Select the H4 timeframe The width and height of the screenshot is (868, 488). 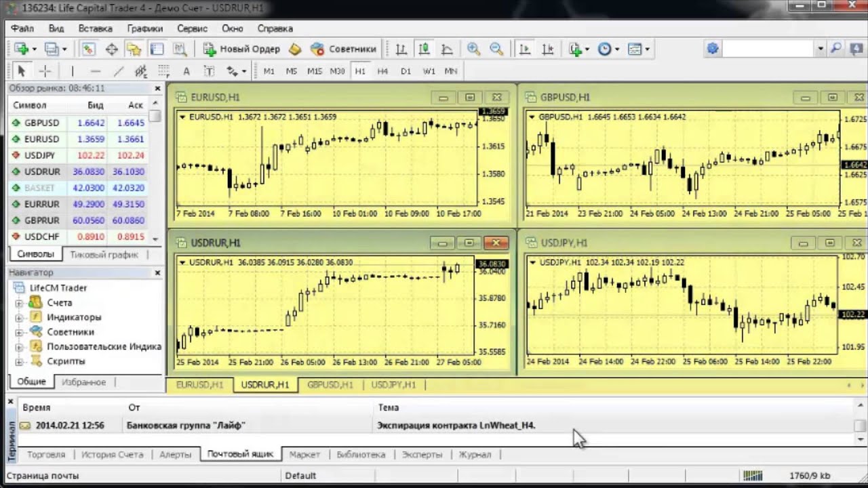382,70
